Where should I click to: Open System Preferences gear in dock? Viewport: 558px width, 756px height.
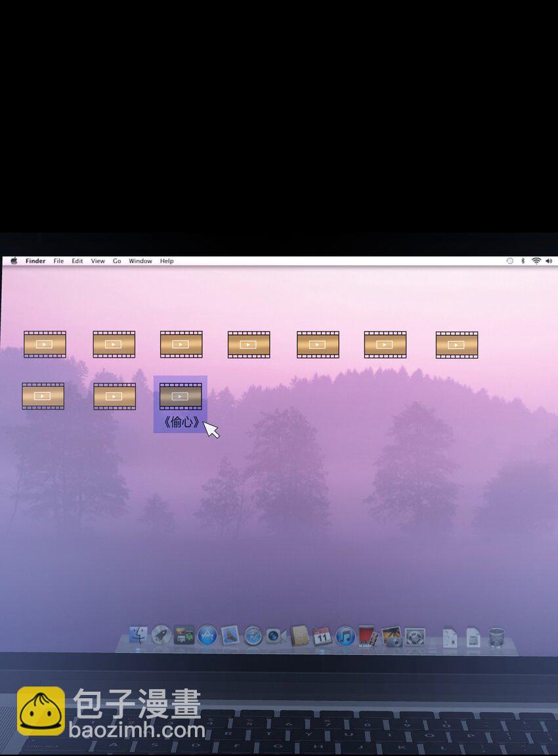click(415, 637)
